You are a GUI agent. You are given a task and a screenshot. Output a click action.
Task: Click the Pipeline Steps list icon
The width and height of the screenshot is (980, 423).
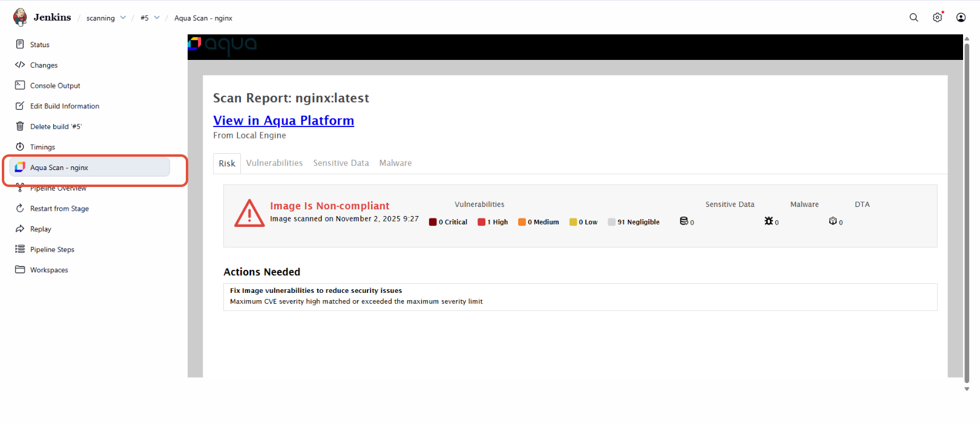(20, 249)
